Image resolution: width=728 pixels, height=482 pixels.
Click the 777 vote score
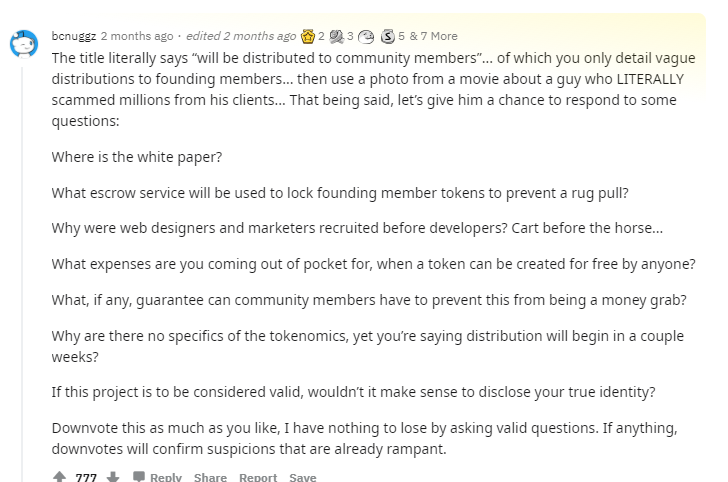coord(86,477)
